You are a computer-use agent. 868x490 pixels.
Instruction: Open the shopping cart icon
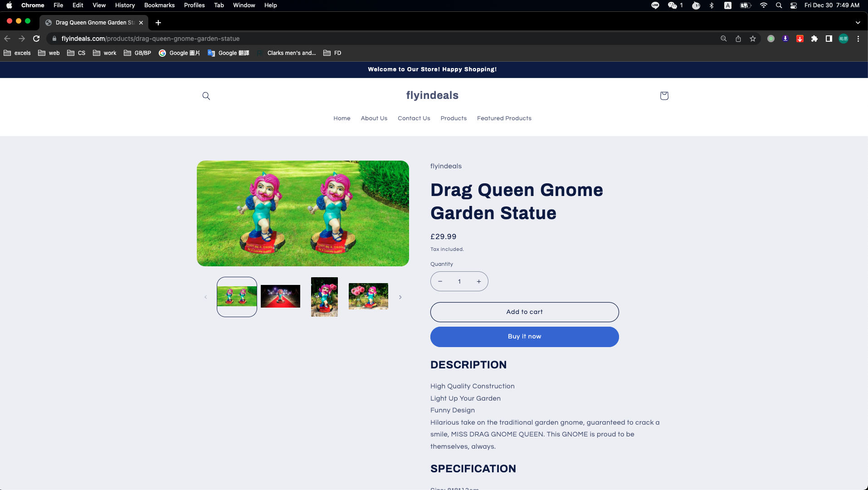(664, 96)
